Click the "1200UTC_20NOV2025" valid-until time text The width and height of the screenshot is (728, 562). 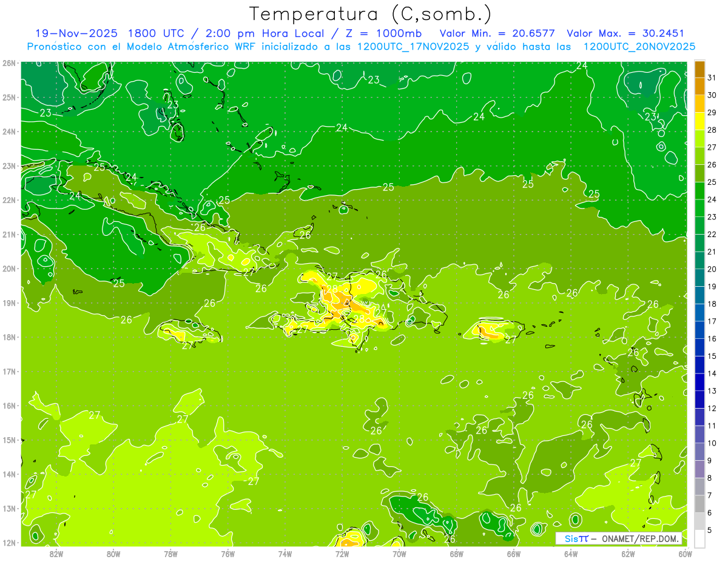click(639, 47)
